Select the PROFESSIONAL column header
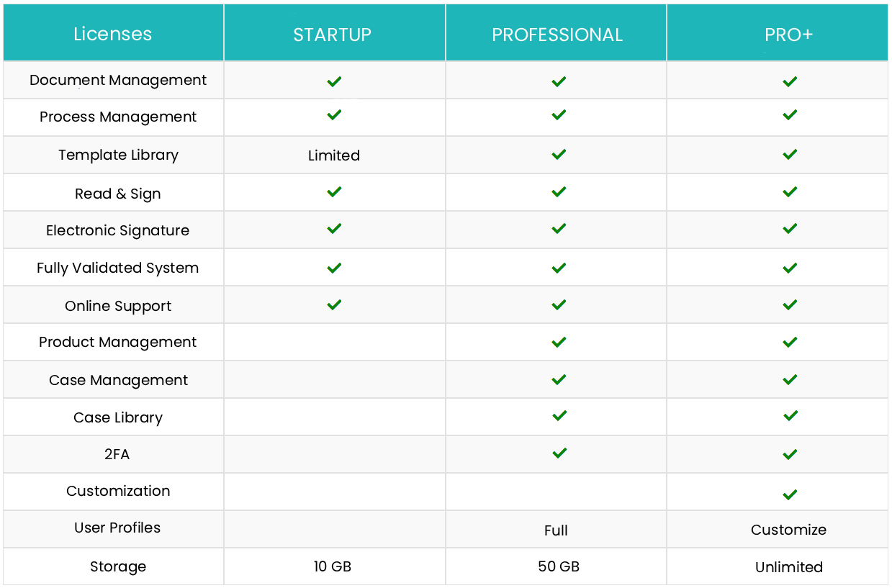Image resolution: width=892 pixels, height=588 pixels. [x=557, y=35]
